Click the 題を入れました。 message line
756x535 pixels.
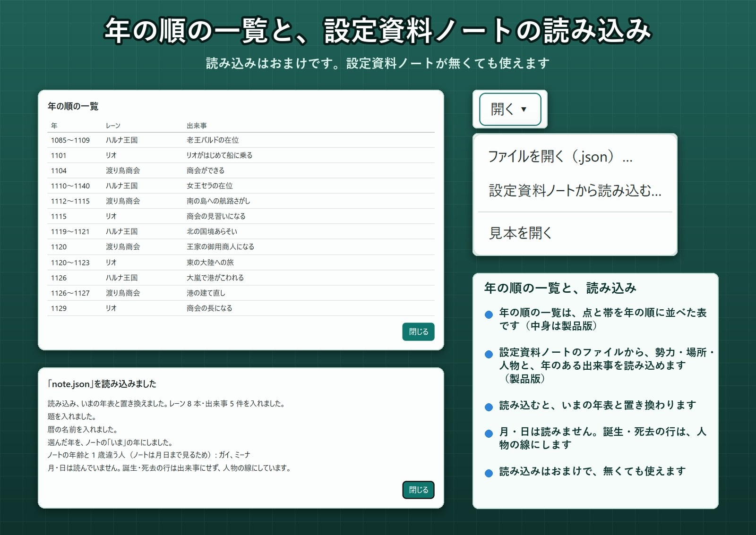tap(72, 416)
